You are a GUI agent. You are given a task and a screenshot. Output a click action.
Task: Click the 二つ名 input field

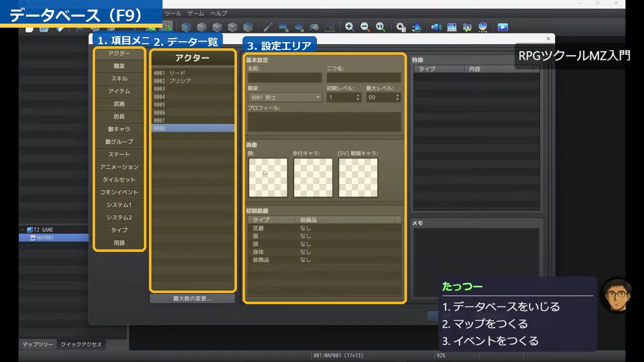(364, 77)
